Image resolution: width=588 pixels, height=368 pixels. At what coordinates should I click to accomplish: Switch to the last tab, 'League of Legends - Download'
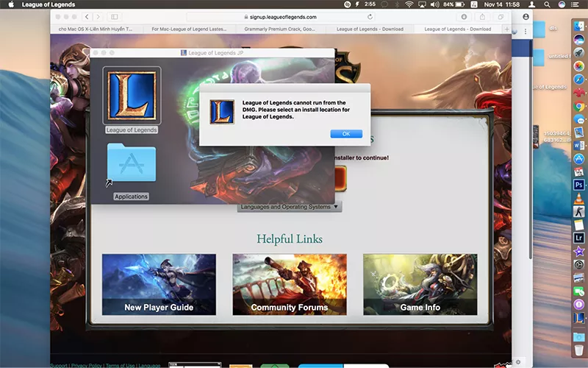(458, 29)
